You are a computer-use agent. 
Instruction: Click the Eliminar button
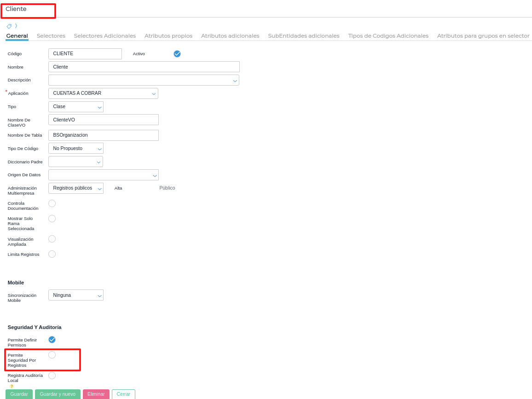click(x=96, y=394)
